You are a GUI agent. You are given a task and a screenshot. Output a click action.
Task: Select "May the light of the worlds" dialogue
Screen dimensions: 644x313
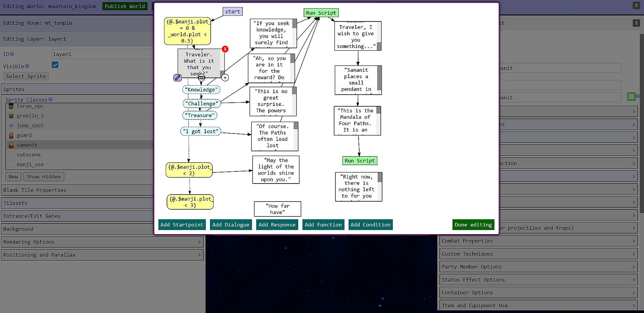point(276,170)
